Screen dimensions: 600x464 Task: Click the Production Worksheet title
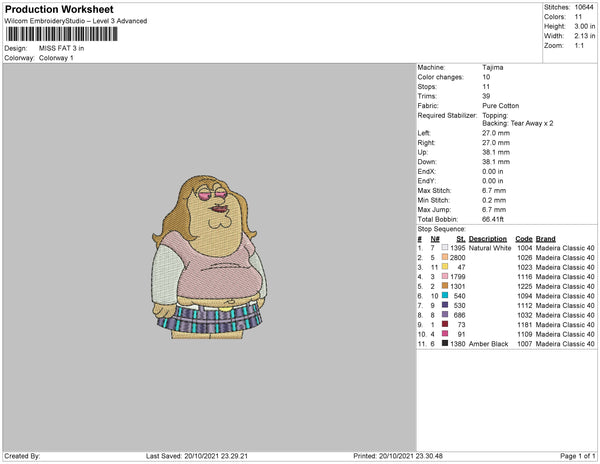click(59, 9)
